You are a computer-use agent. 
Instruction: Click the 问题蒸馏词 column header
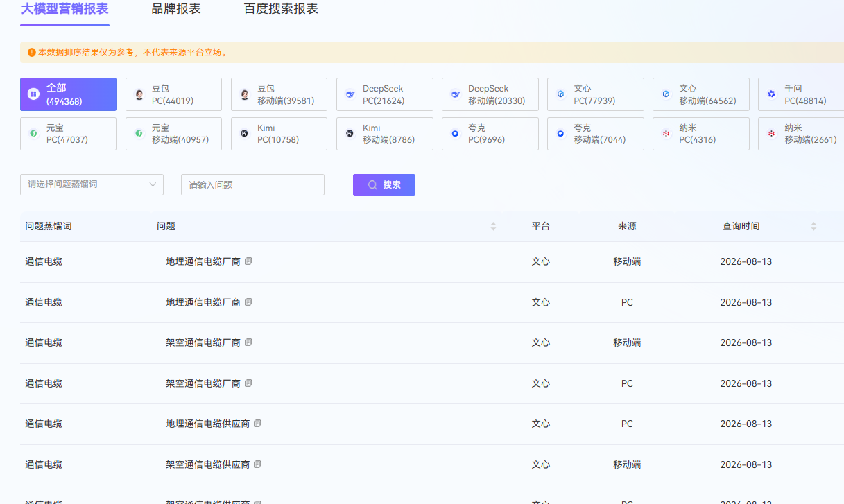point(49,226)
